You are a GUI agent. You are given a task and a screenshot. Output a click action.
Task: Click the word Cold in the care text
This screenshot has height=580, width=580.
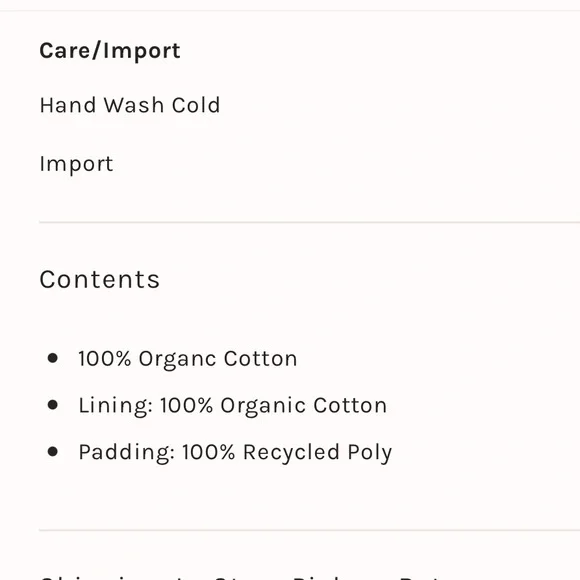(x=196, y=105)
